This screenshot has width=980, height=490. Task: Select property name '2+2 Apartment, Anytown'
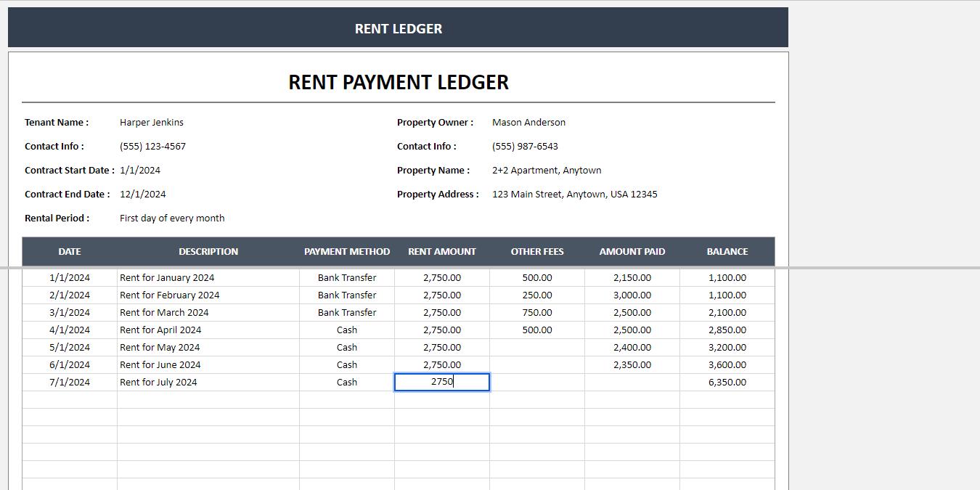point(547,170)
